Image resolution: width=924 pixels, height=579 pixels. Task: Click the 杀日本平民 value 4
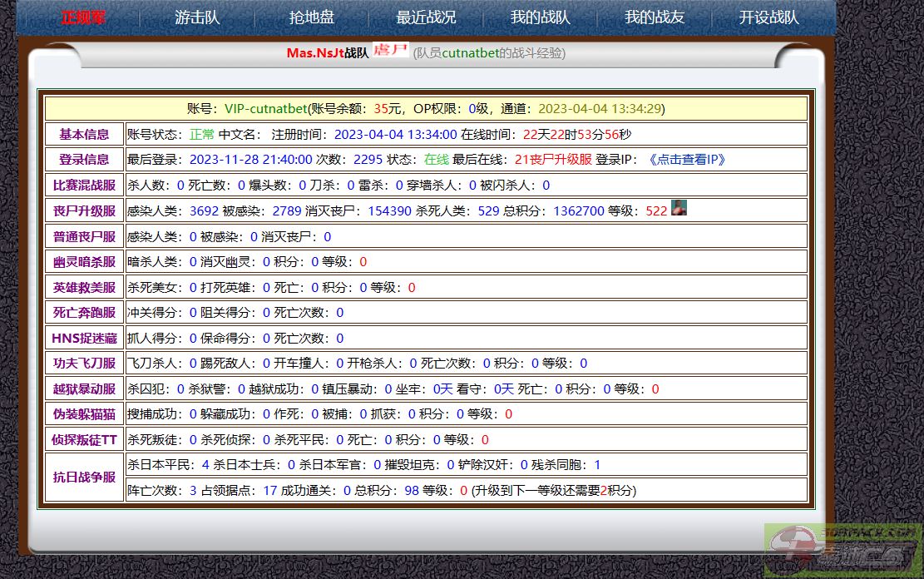tap(205, 465)
